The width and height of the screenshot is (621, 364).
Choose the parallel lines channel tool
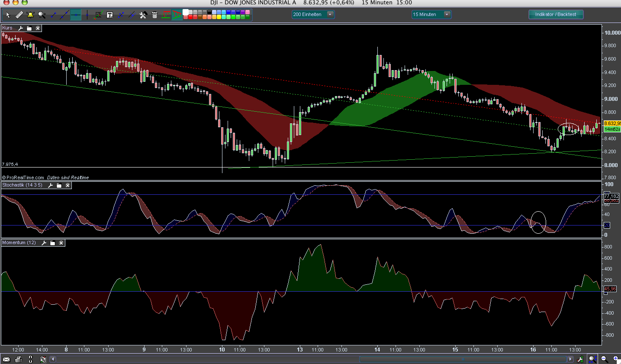[132, 15]
